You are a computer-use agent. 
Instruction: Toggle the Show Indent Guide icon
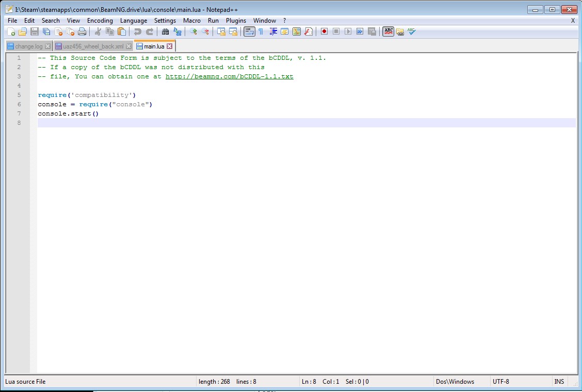pos(273,31)
